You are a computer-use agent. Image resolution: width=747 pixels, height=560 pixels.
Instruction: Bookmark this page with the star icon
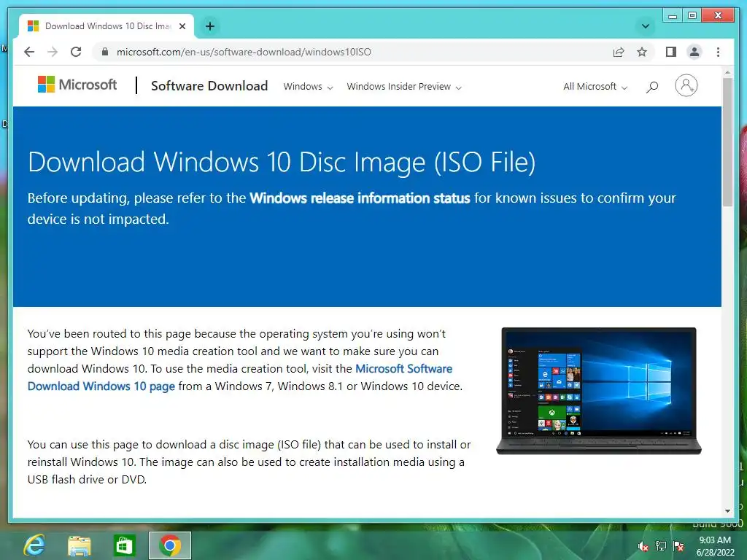[x=642, y=52]
